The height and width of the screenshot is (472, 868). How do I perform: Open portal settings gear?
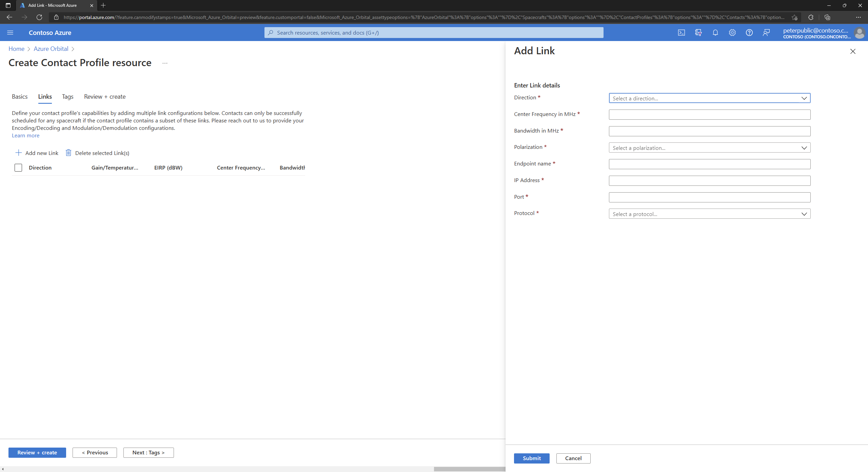(732, 33)
